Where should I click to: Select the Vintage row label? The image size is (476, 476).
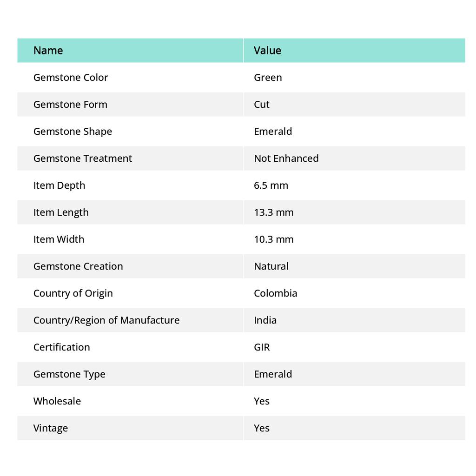click(51, 428)
